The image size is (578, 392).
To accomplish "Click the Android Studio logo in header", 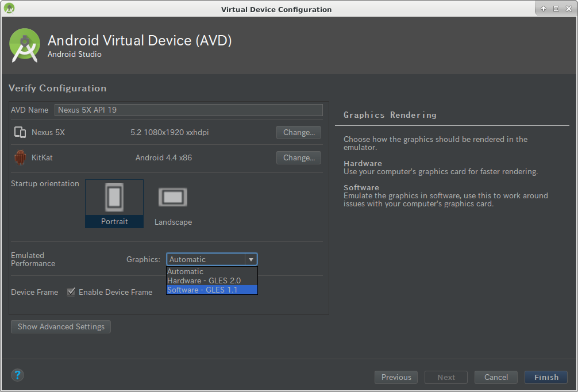I will [x=25, y=45].
